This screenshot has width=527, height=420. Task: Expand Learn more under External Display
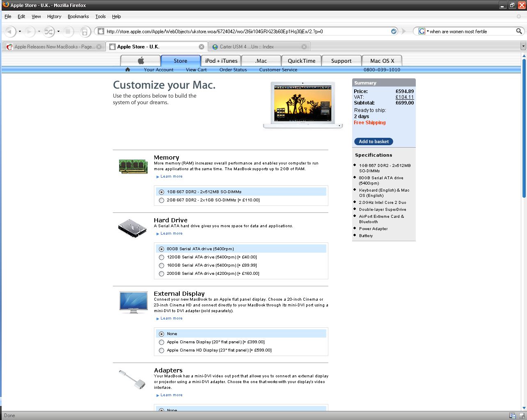pyautogui.click(x=172, y=318)
